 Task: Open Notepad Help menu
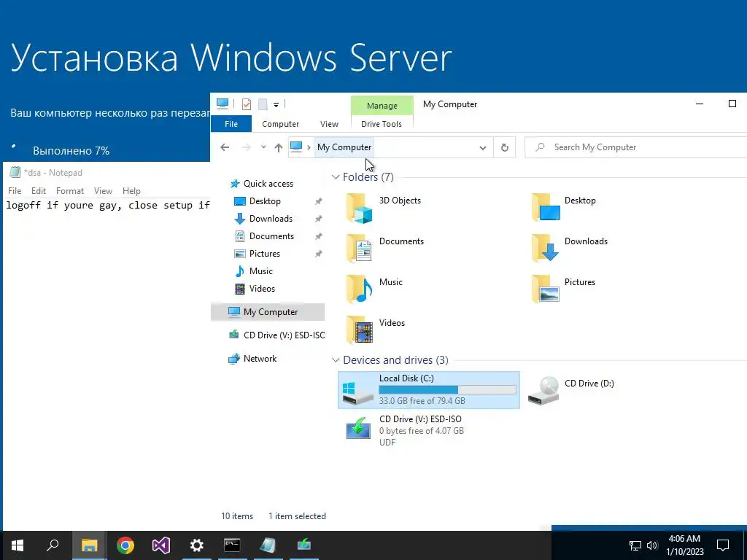click(x=131, y=191)
